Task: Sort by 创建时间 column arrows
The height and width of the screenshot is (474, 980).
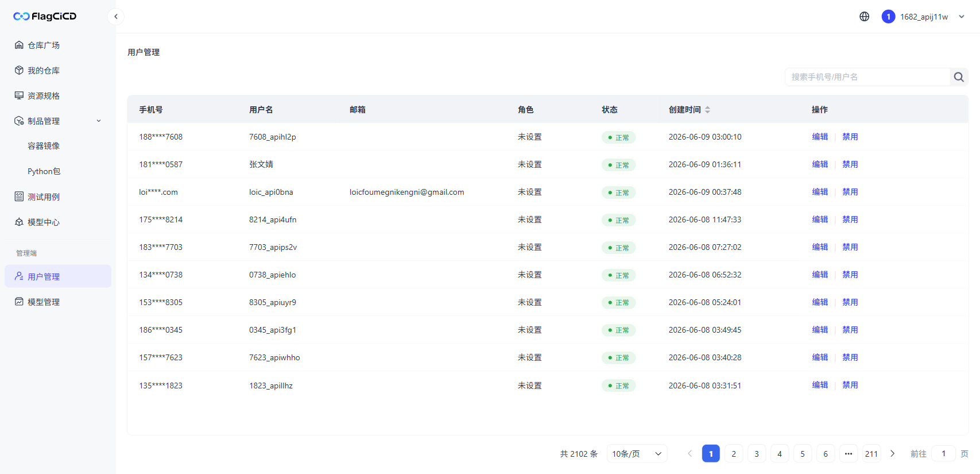Action: [708, 110]
